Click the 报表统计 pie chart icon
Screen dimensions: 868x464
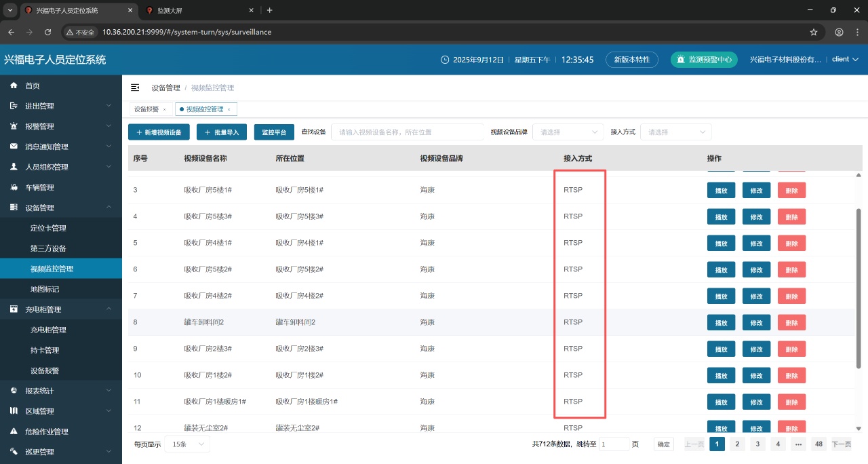(x=14, y=391)
